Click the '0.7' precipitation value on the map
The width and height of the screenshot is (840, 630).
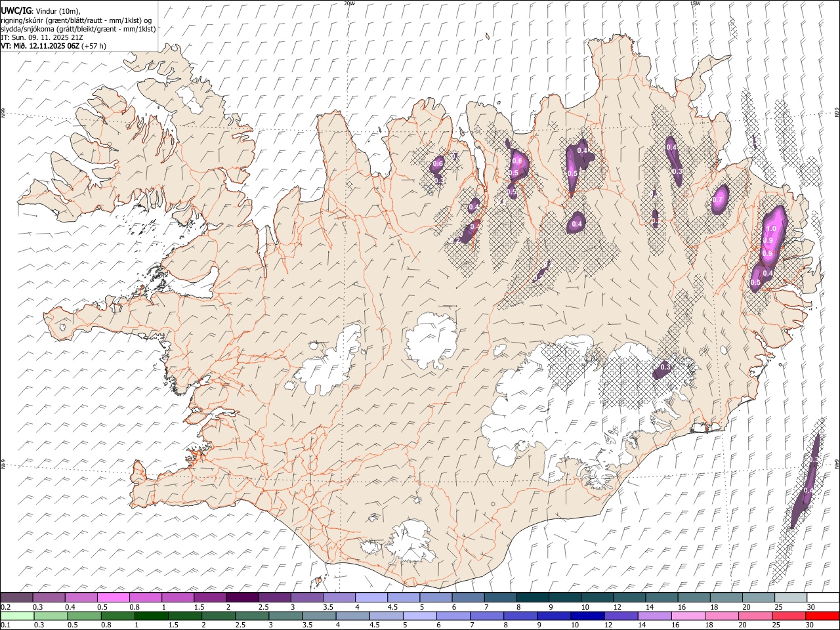click(718, 200)
